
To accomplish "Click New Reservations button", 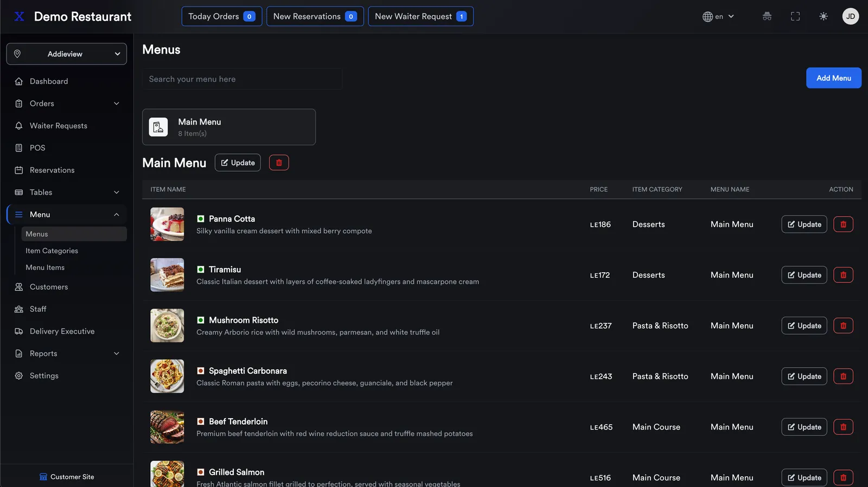I will (315, 16).
